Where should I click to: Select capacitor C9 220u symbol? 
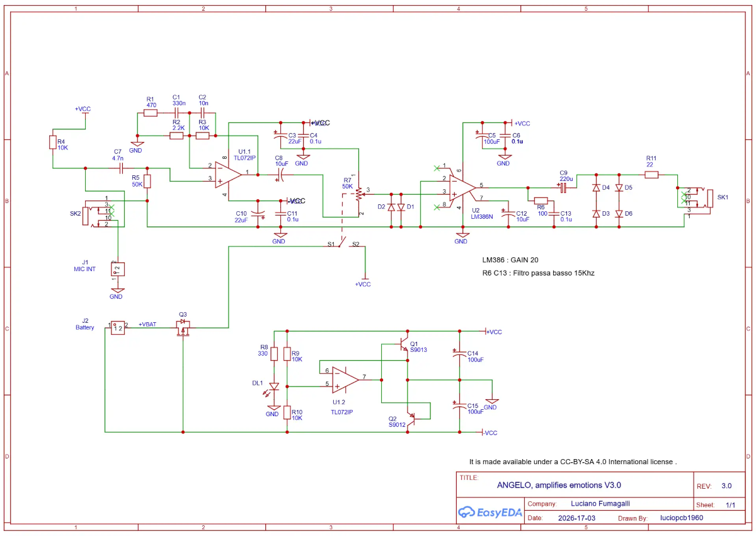point(564,187)
